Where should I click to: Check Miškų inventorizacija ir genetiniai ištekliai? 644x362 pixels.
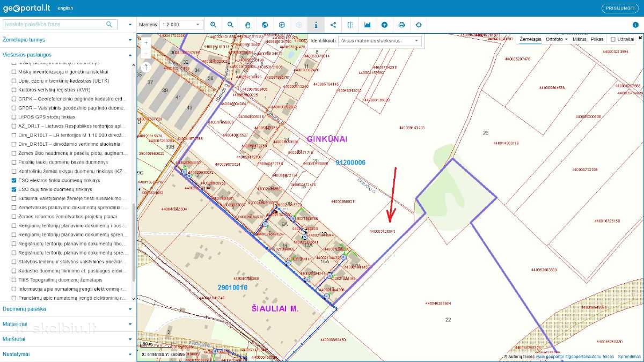click(14, 71)
